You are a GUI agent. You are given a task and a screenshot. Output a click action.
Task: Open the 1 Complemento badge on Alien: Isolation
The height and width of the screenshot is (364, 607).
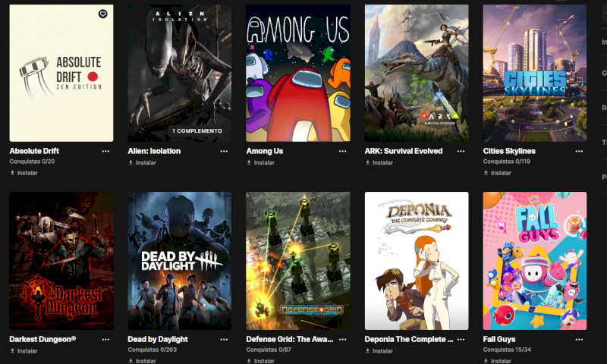click(x=197, y=131)
